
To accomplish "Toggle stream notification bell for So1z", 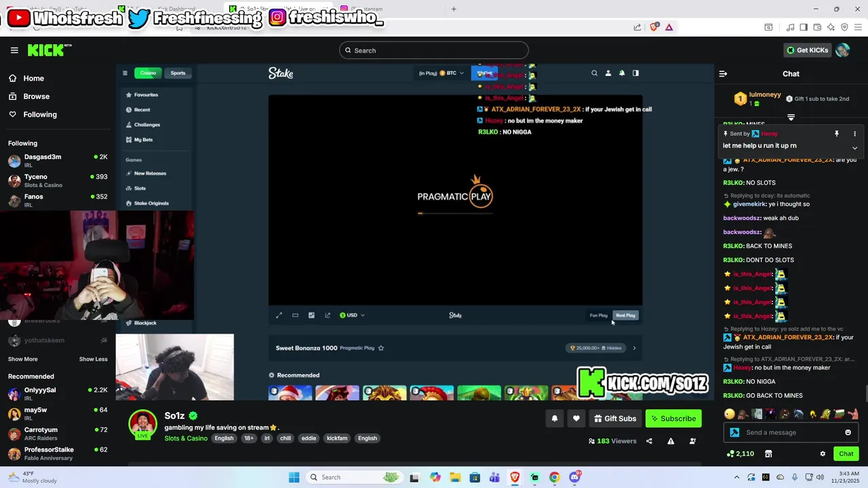I will tap(555, 419).
